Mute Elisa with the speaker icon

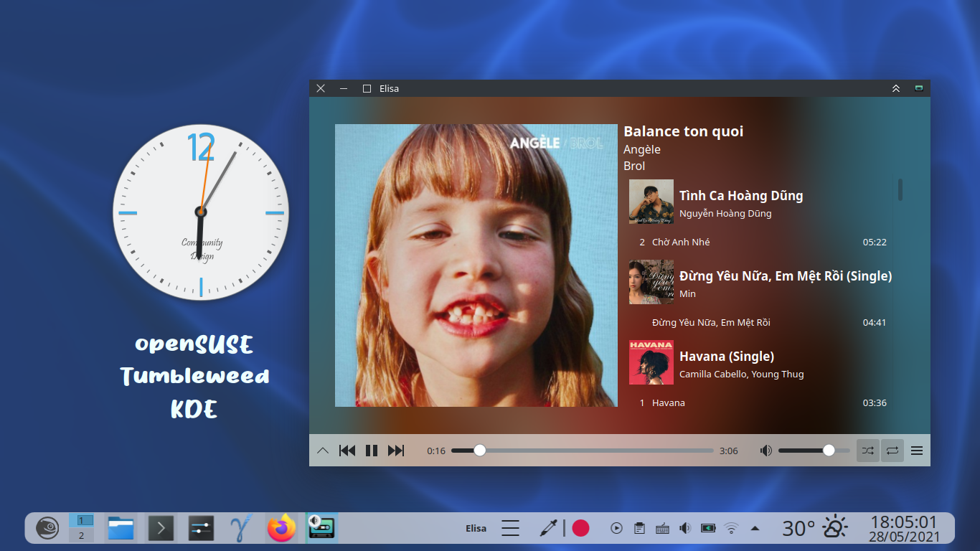tap(766, 451)
